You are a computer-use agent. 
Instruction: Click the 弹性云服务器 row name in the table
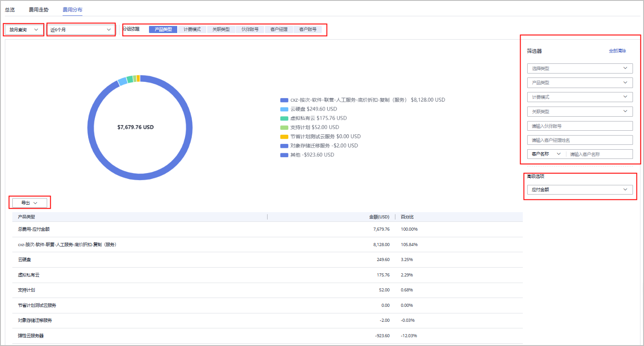tap(31, 336)
